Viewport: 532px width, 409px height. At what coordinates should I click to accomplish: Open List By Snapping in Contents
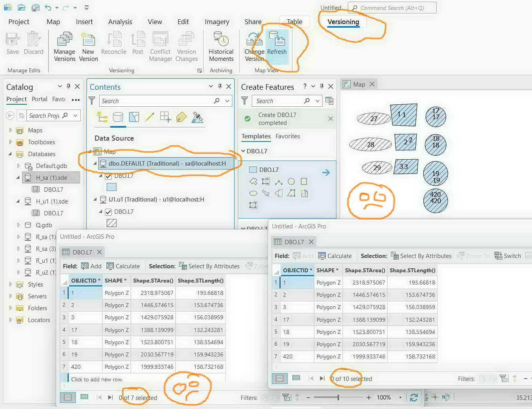[165, 117]
